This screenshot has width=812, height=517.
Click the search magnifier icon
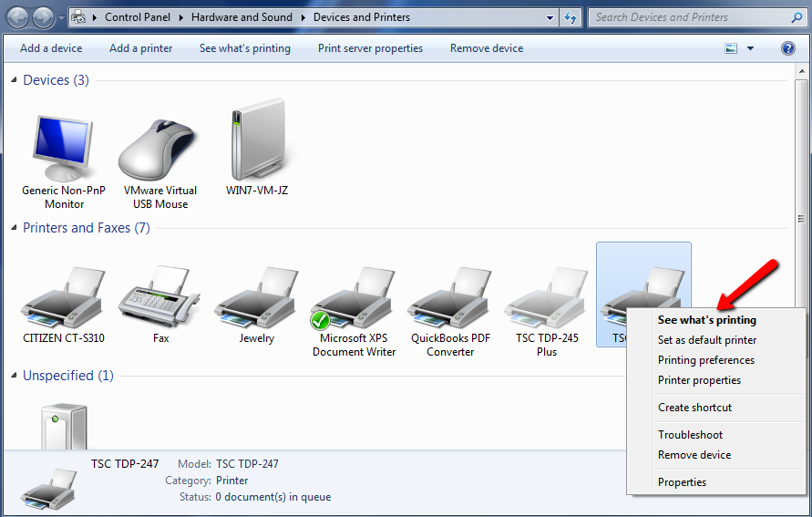[x=797, y=17]
